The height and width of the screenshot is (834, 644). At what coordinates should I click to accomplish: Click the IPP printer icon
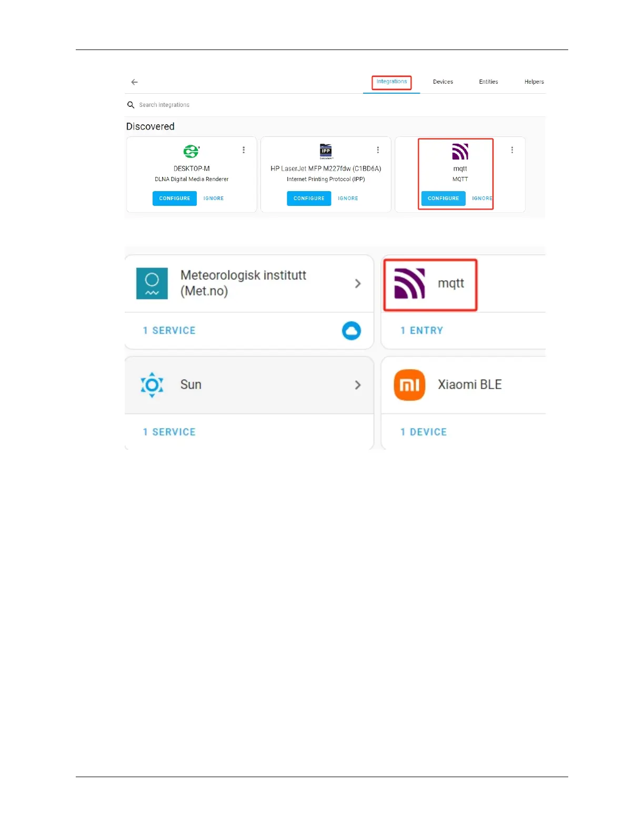coord(326,152)
